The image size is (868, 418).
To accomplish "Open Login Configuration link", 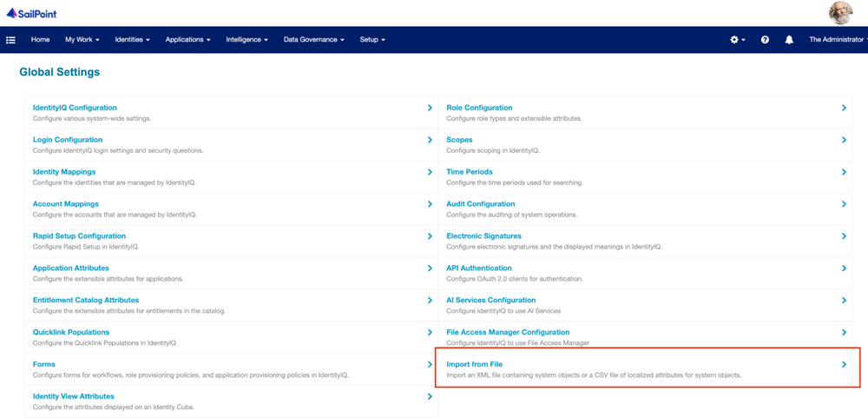I will (x=68, y=140).
